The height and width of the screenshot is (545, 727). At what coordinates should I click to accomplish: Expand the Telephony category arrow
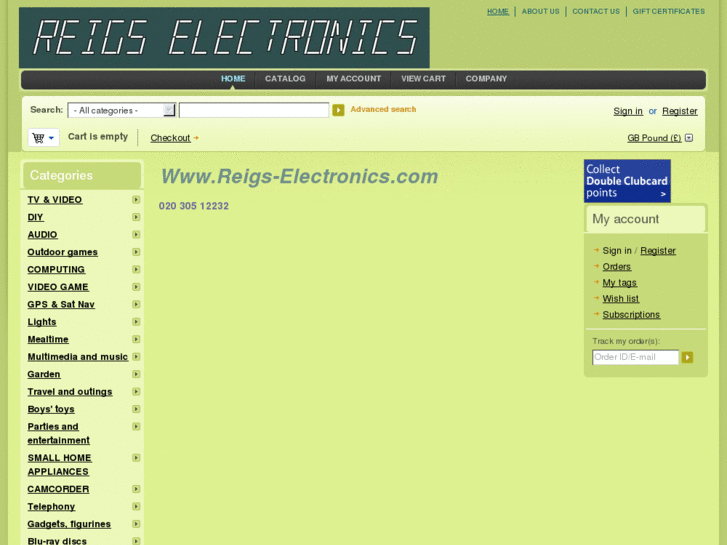(x=136, y=507)
